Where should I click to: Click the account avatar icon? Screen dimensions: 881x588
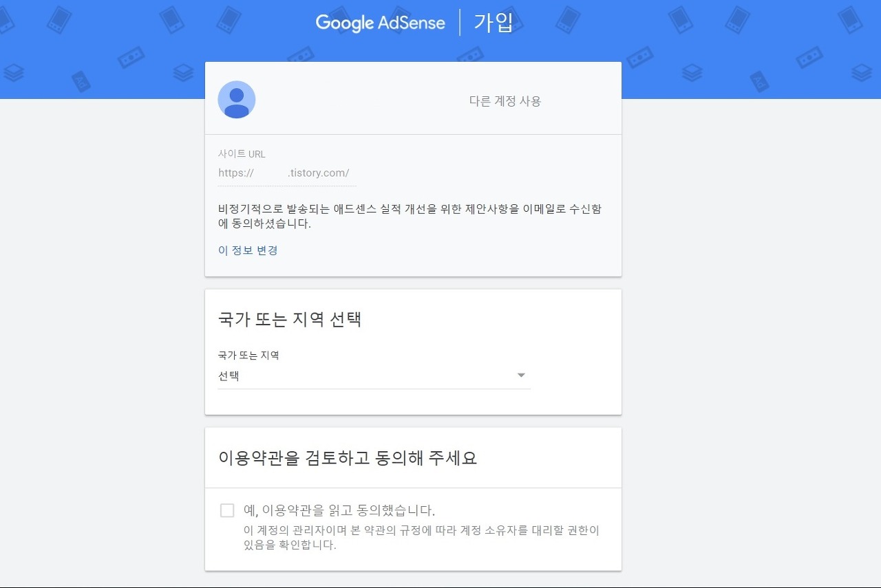pos(237,100)
